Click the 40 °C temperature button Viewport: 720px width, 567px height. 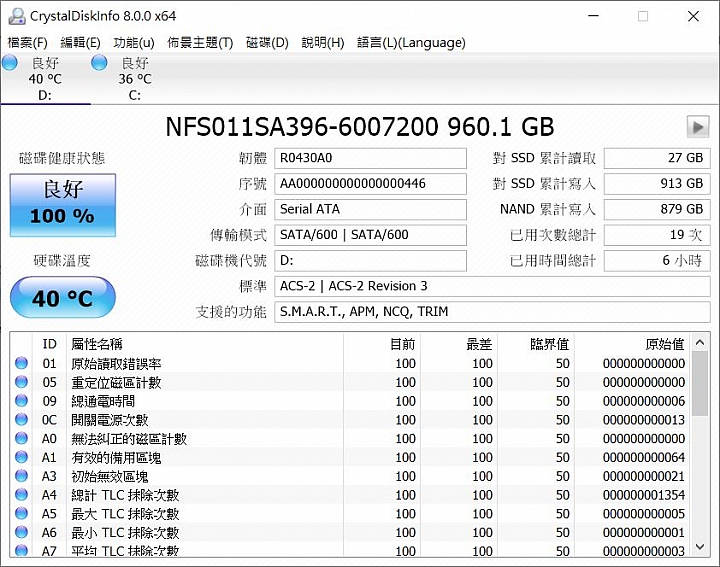tap(62, 298)
